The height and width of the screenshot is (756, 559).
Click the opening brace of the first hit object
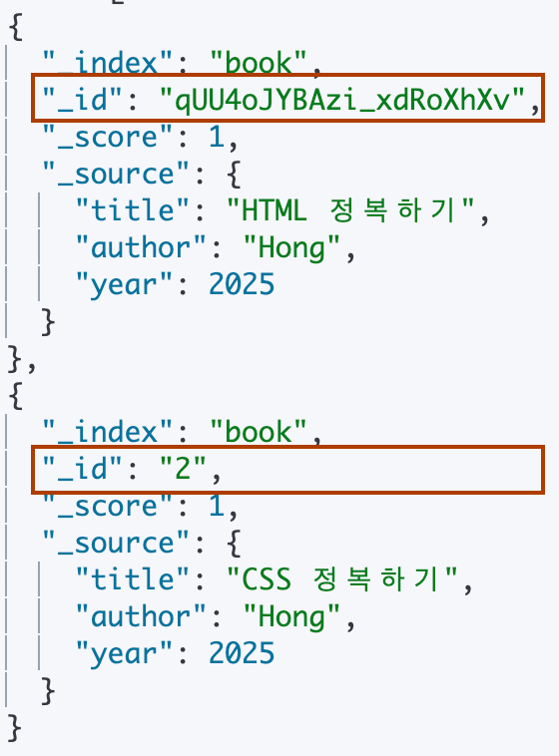(15, 27)
